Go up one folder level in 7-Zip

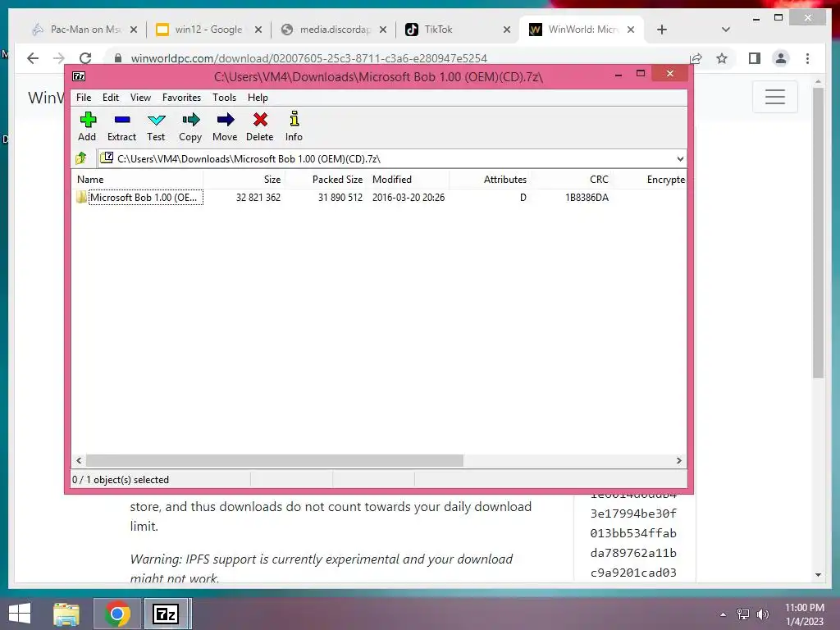pos(81,158)
